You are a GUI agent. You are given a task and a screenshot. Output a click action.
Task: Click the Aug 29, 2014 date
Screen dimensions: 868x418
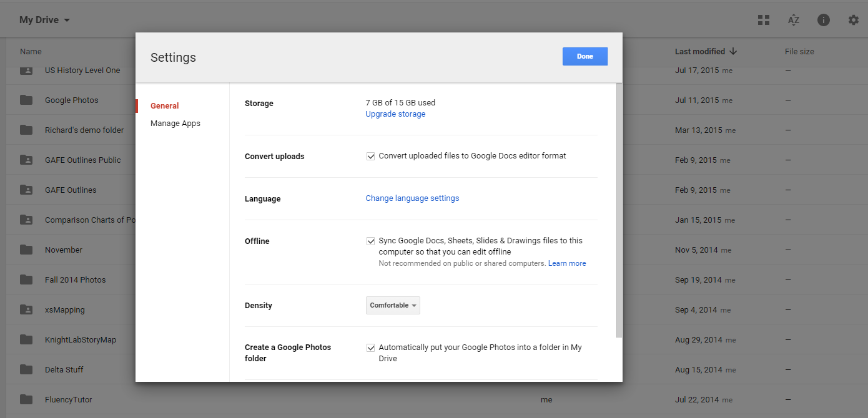(x=698, y=340)
